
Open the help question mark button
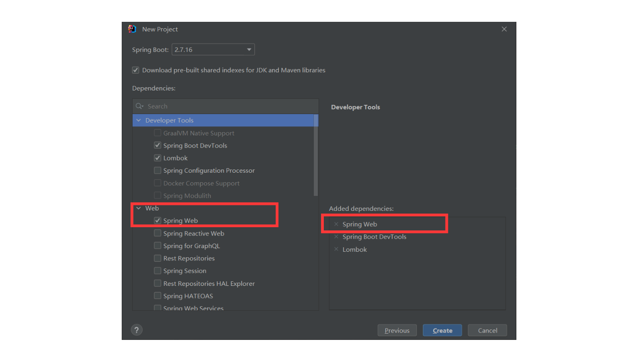click(x=137, y=330)
